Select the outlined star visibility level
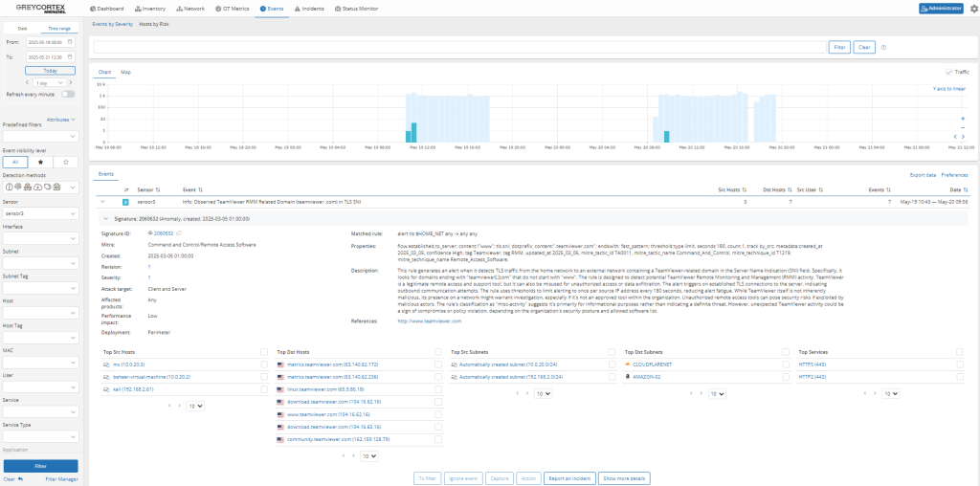The height and width of the screenshot is (486, 980). point(65,163)
